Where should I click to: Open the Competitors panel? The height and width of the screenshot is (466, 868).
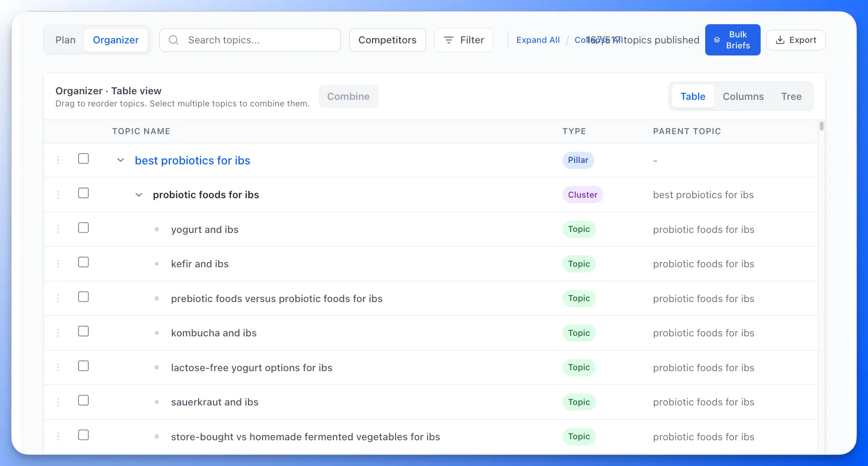pyautogui.click(x=387, y=40)
